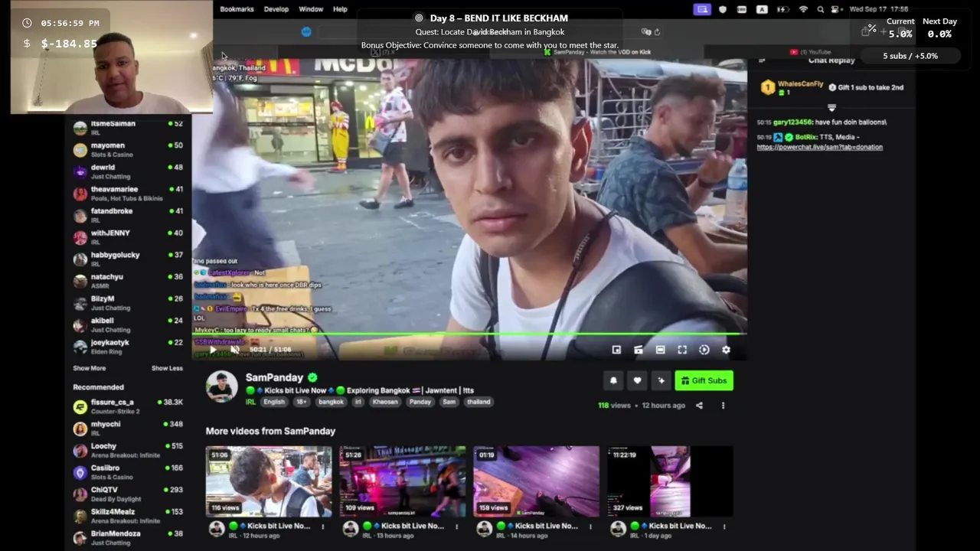This screenshot has height=551, width=980.
Task: Open natachyu channel avatar in sidebar
Action: 80,281
